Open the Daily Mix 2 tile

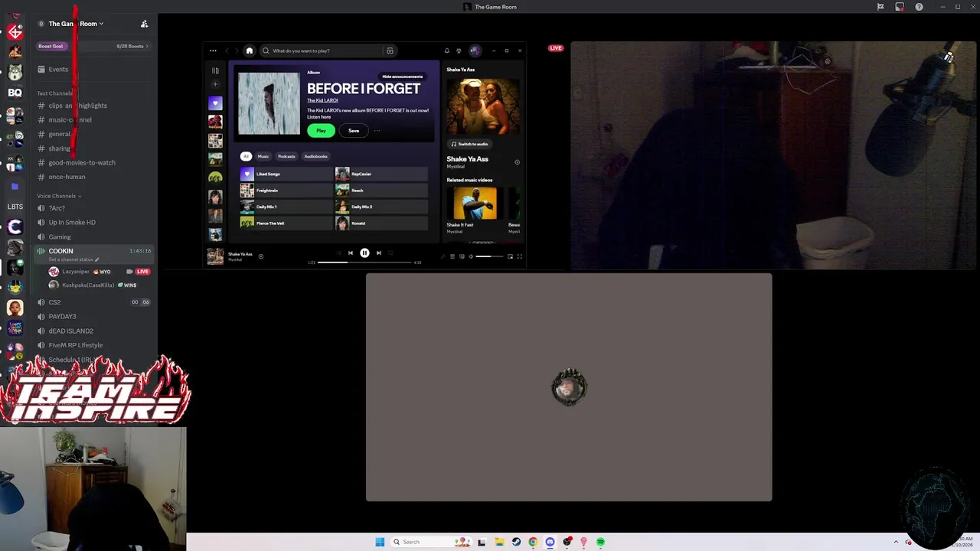(x=381, y=207)
